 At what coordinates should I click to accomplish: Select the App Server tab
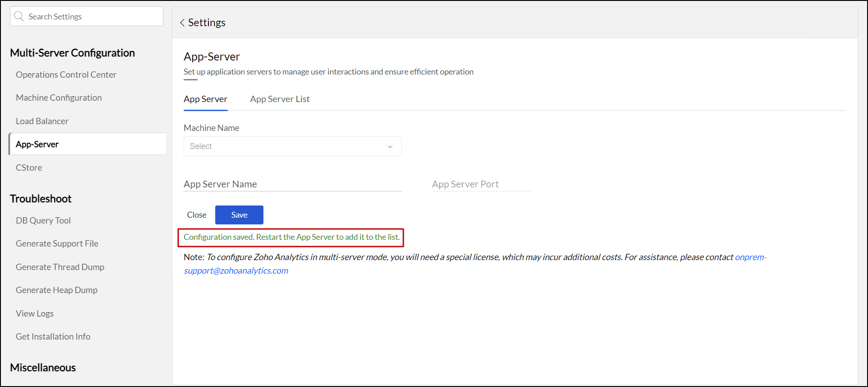[205, 99]
